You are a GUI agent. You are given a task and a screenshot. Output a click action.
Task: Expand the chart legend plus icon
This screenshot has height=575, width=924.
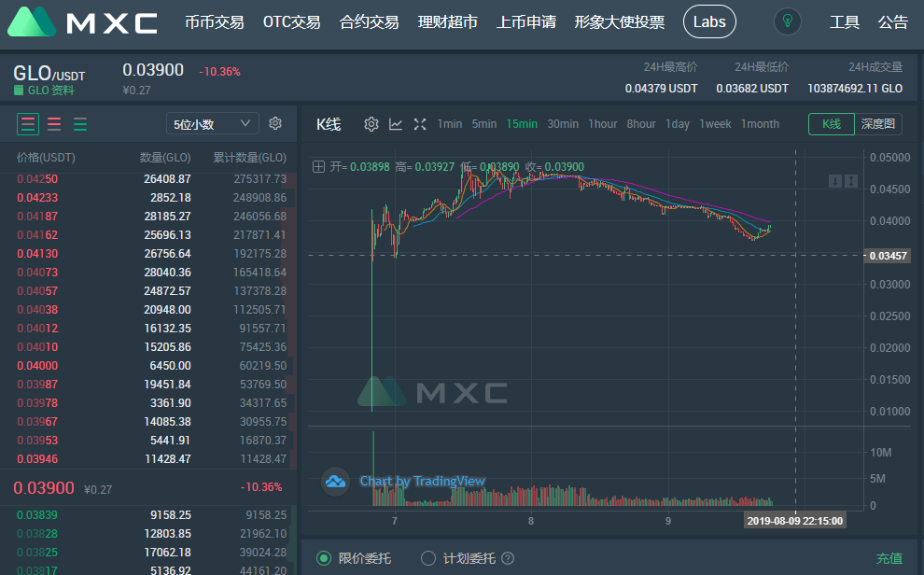click(318, 167)
